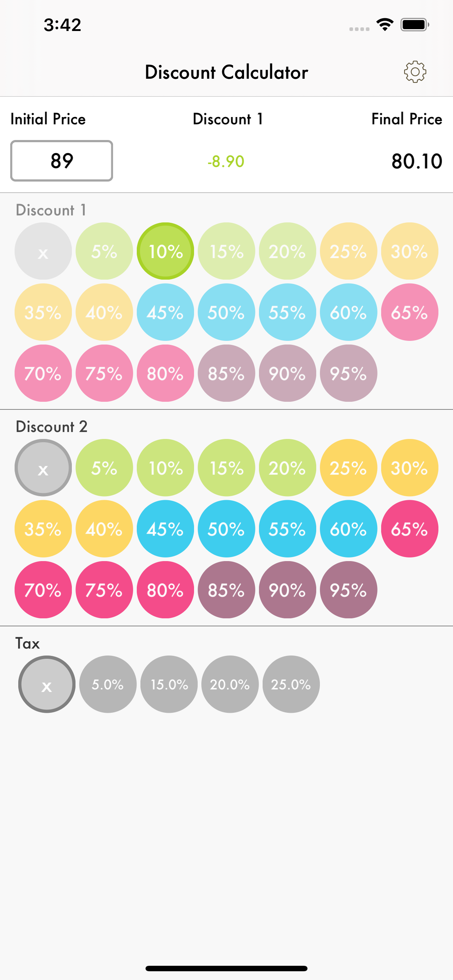453x980 pixels.
Task: Select 5% in Discount 2
Action: point(104,468)
